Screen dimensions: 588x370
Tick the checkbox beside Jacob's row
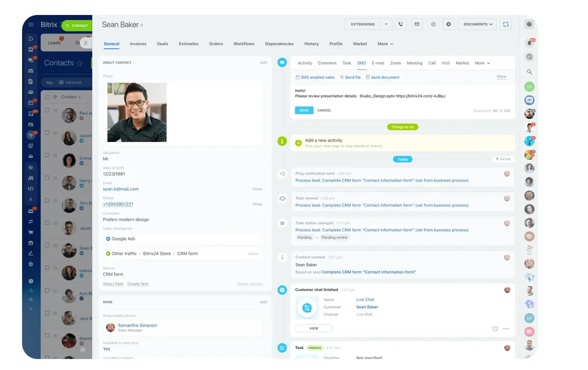point(47,223)
